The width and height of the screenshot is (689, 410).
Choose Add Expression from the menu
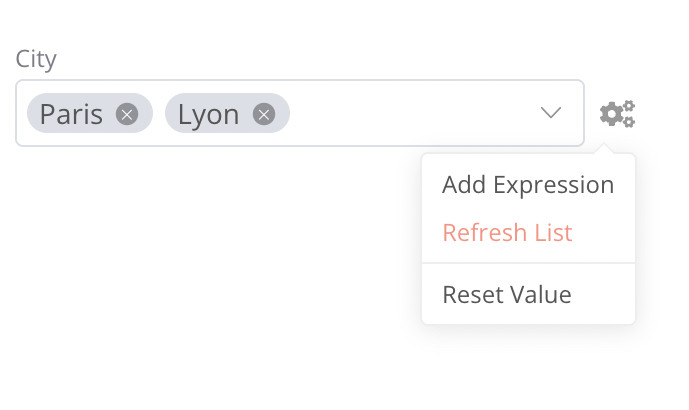(x=527, y=185)
